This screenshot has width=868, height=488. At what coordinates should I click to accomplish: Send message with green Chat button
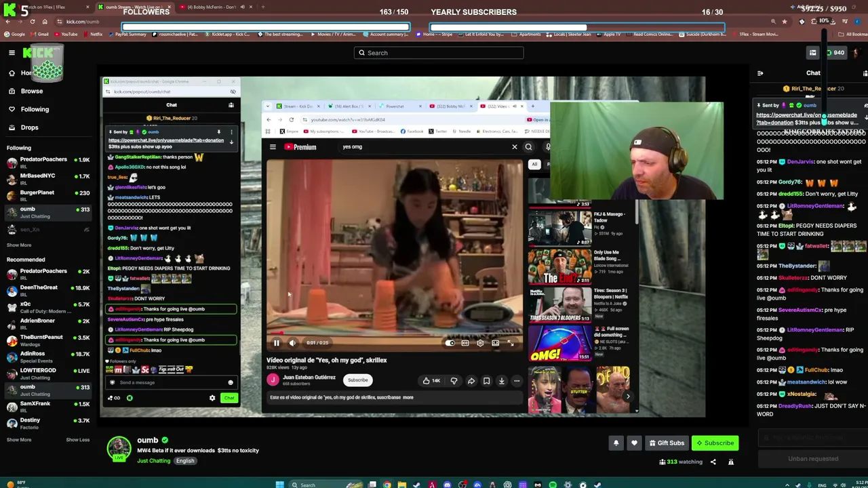(229, 399)
